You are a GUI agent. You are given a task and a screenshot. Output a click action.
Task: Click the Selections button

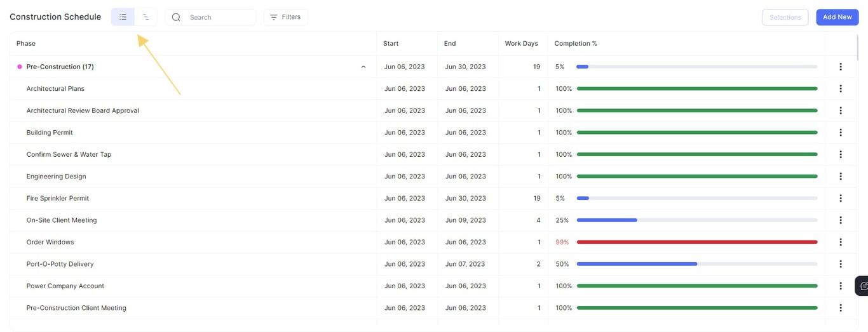click(785, 17)
